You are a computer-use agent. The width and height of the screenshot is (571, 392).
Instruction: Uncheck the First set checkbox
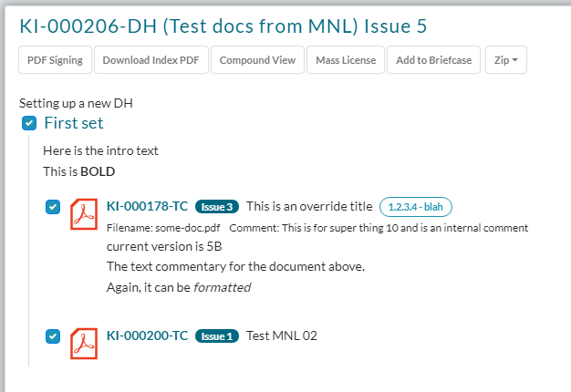point(29,123)
